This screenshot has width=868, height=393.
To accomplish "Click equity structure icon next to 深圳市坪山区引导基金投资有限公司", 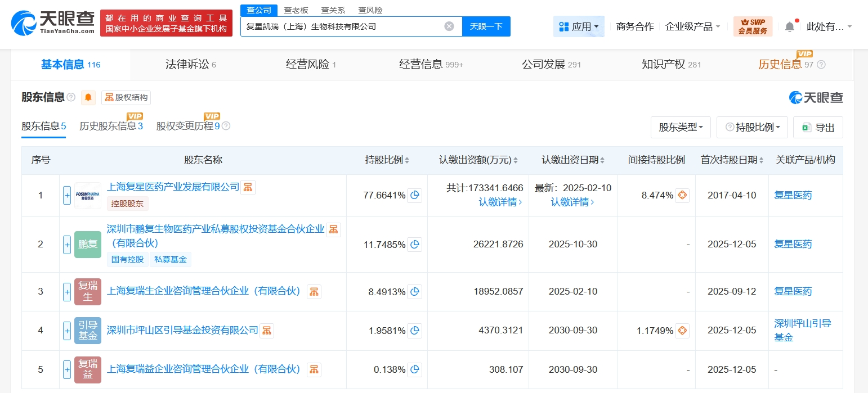I will click(267, 331).
